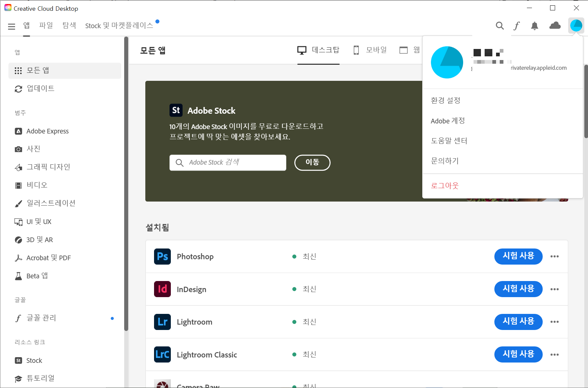Click the Lightroom Classic app name
The height and width of the screenshot is (388, 588).
(x=207, y=355)
